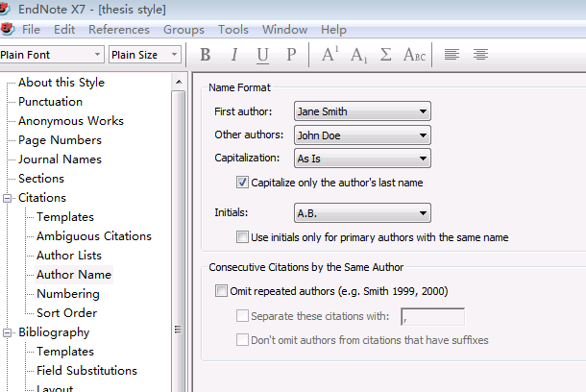
Task: Select Ambiguous Citations tree item
Action: [94, 236]
